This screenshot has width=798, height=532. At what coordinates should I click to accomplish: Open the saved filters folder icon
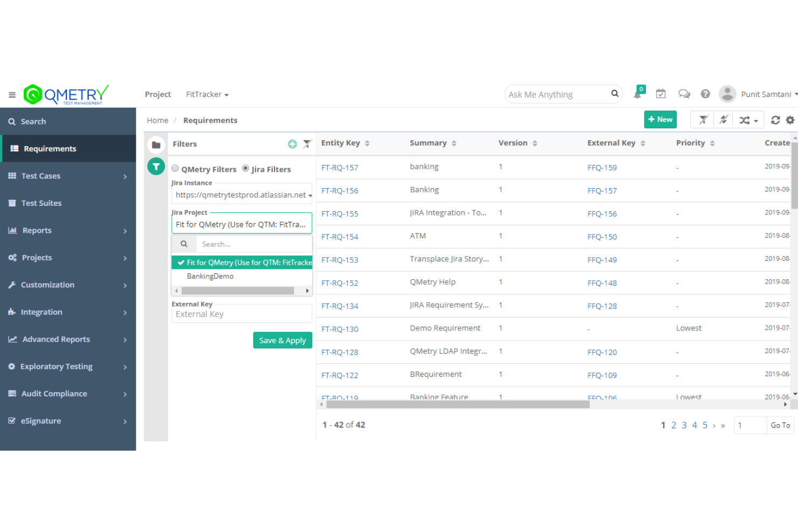coord(156,144)
